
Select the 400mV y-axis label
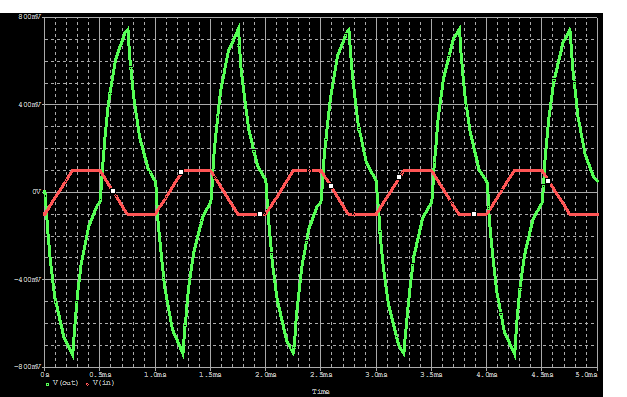pyautogui.click(x=30, y=104)
